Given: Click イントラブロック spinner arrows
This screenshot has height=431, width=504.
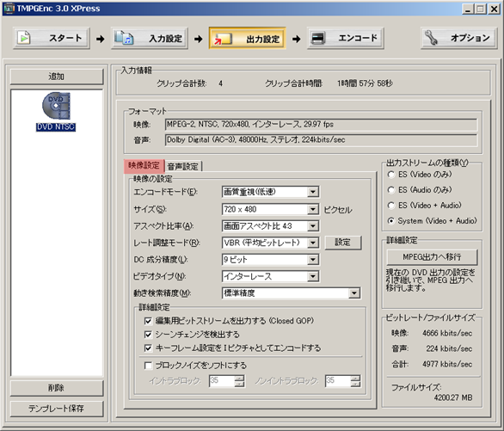Looking at the screenshot, I should tap(239, 381).
